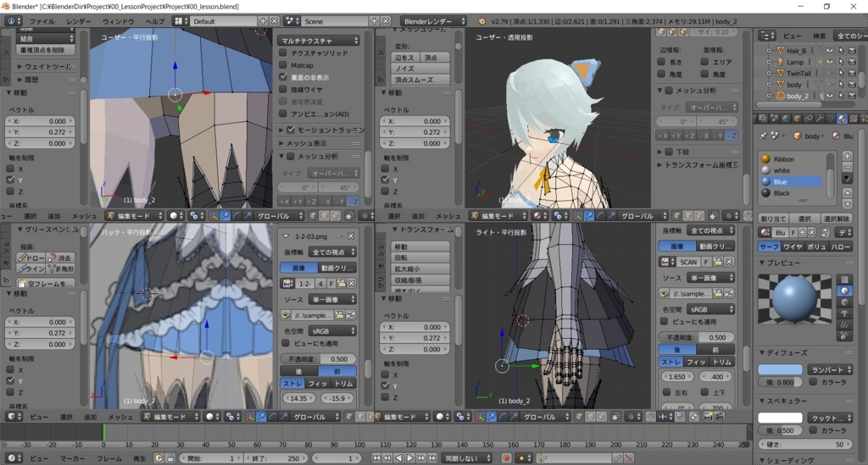The image size is (868, 465).
Task: Open the World tab in Properties editor
Action: point(786,119)
